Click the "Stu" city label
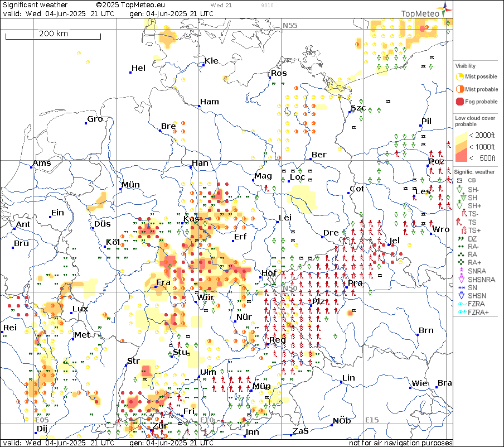Viewport: 504px width, 447px height. pos(180,352)
